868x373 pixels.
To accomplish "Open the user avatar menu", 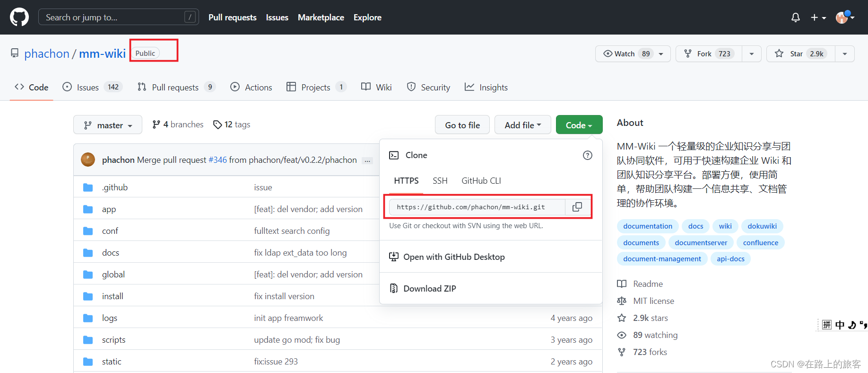I will (x=845, y=17).
